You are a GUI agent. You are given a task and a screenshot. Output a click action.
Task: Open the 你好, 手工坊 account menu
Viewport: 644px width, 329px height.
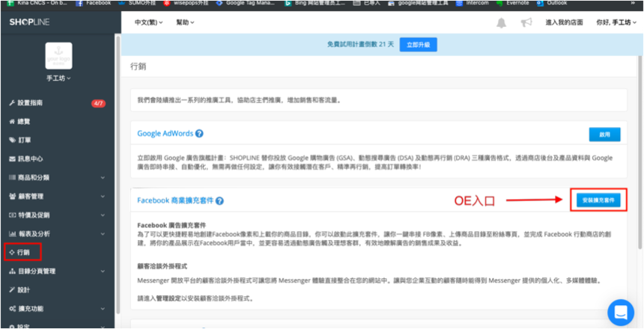(616, 22)
